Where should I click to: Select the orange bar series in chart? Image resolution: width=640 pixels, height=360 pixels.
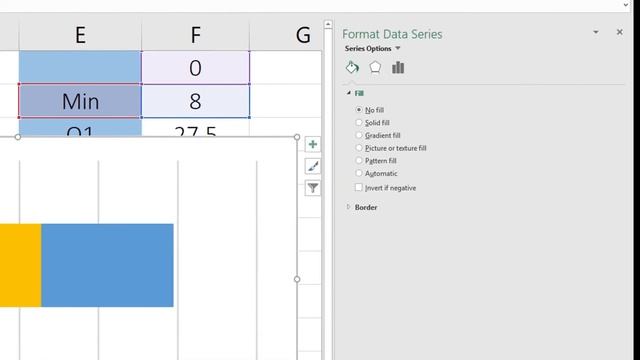(20, 265)
